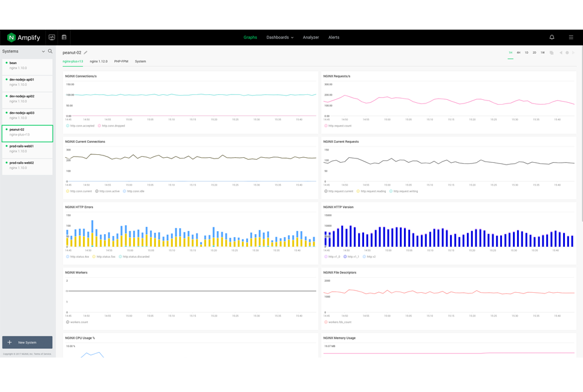
Task: Select the prod-rails-web02 system
Action: coord(27,167)
